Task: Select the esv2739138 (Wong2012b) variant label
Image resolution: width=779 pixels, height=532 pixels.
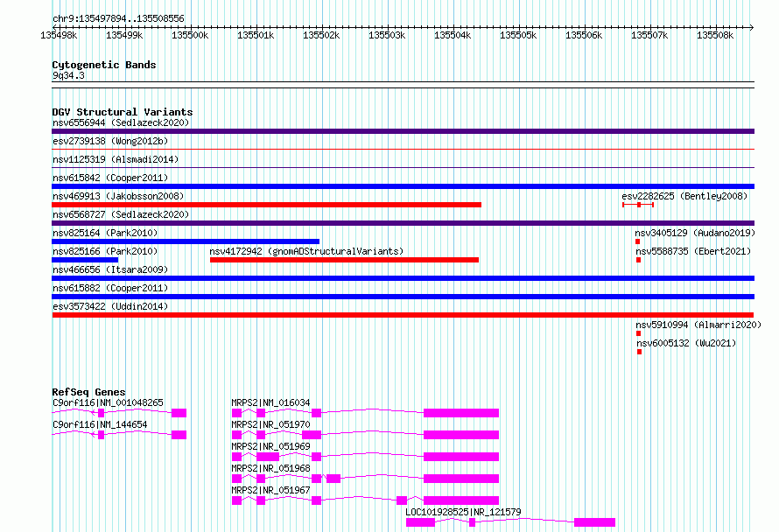Action: coord(110,141)
